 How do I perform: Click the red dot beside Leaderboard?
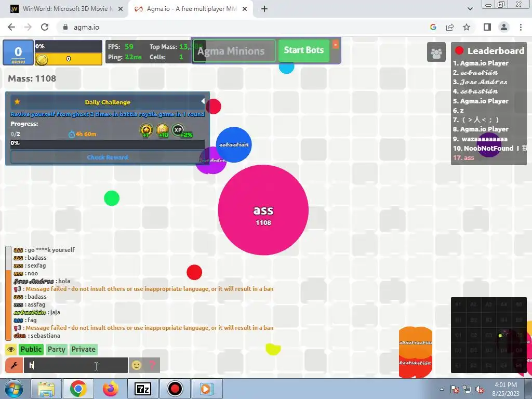click(459, 50)
